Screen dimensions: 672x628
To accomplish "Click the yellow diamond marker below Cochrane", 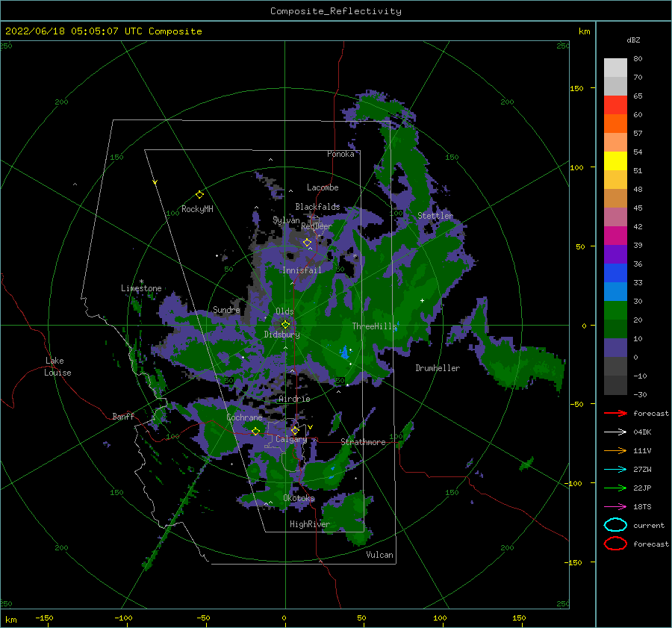I will (x=255, y=431).
